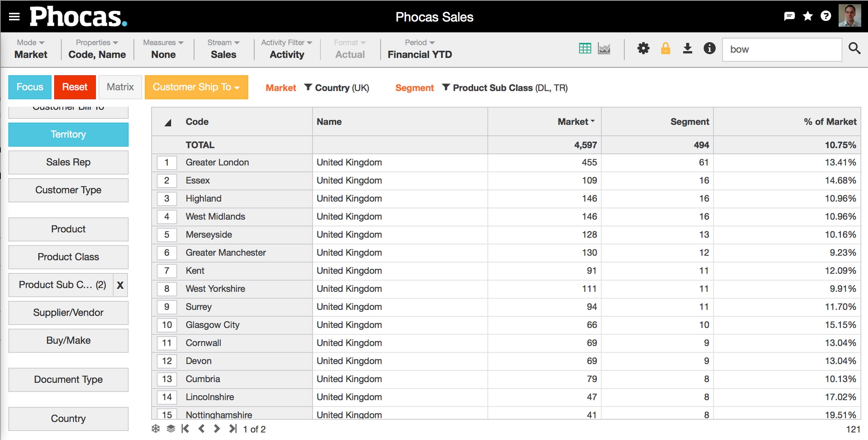868x440 pixels.
Task: Show info about this query
Action: (709, 49)
